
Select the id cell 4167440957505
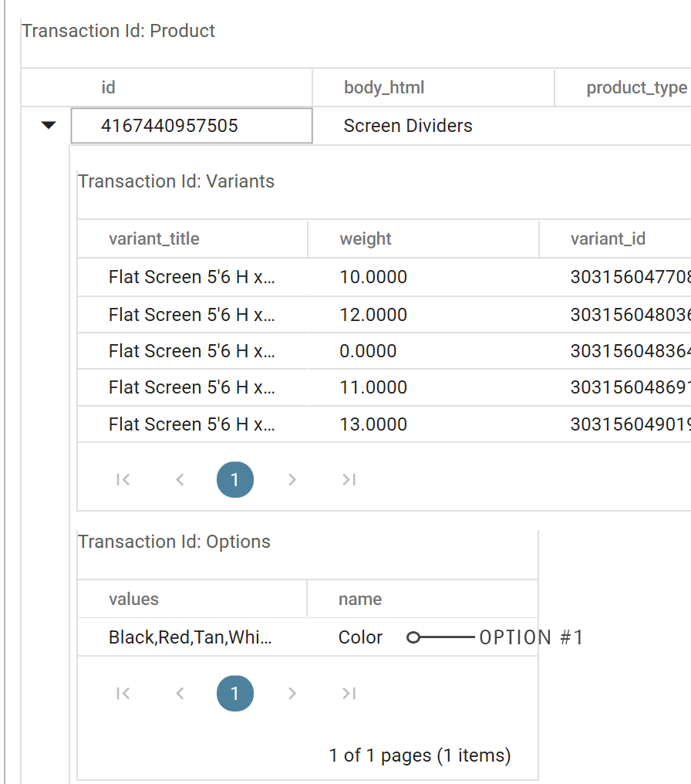point(192,126)
